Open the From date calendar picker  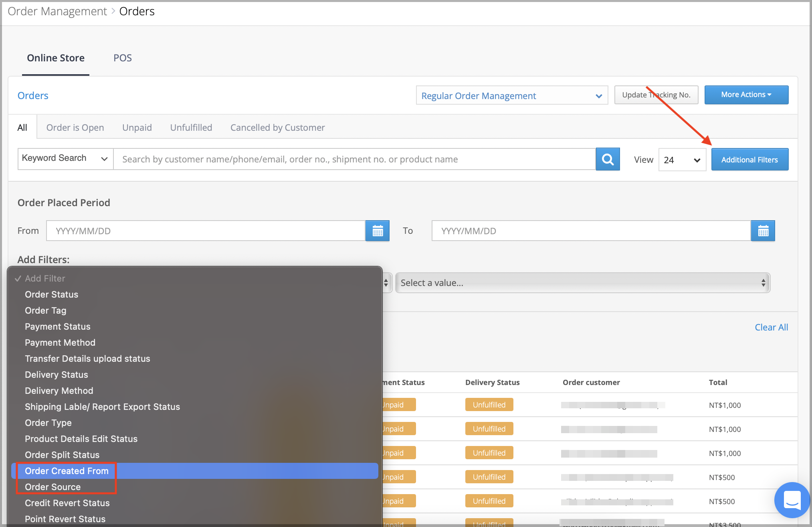377,231
